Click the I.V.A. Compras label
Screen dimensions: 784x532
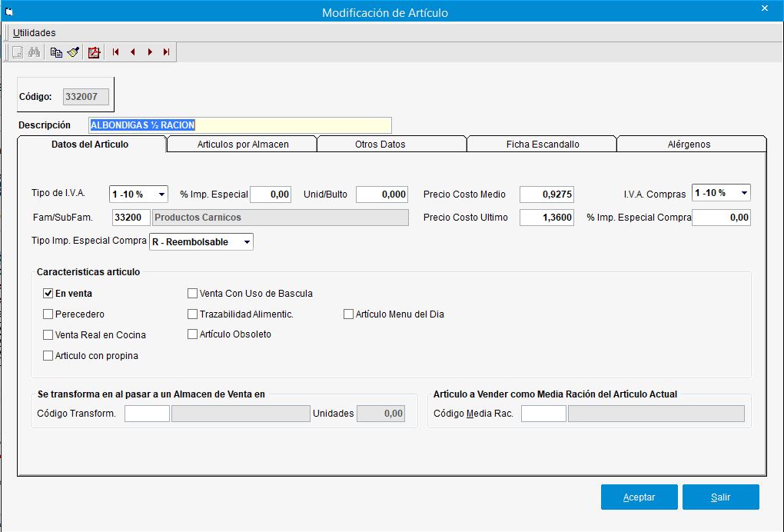[x=655, y=195]
